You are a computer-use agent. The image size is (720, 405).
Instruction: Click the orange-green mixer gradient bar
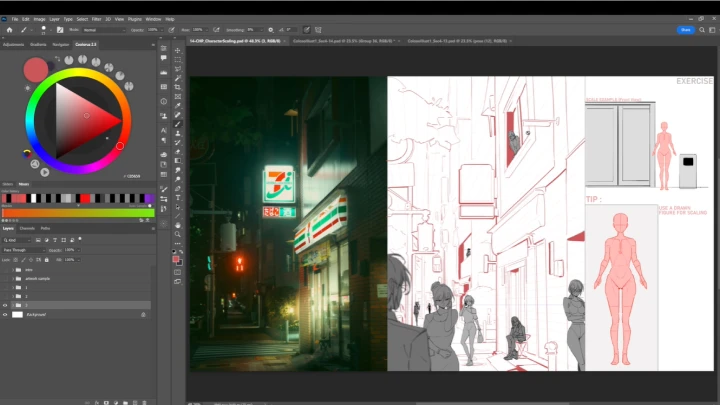coord(78,213)
